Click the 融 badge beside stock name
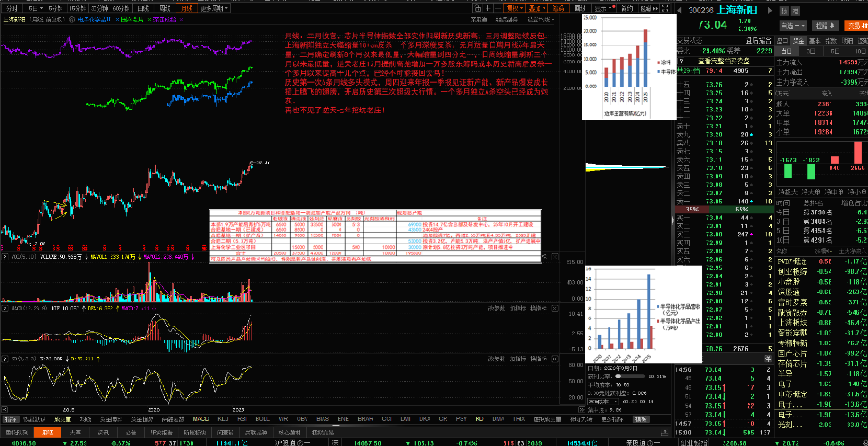The width and height of the screenshot is (868, 446). [x=784, y=11]
